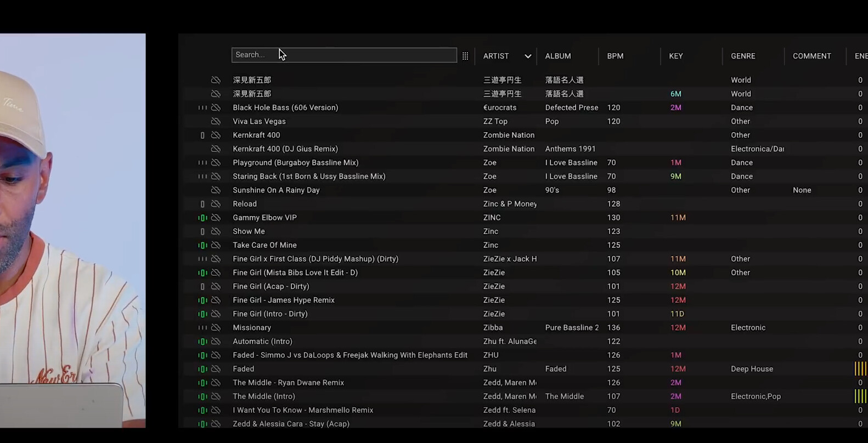
Task: Click the ALBUM column header
Action: point(557,56)
